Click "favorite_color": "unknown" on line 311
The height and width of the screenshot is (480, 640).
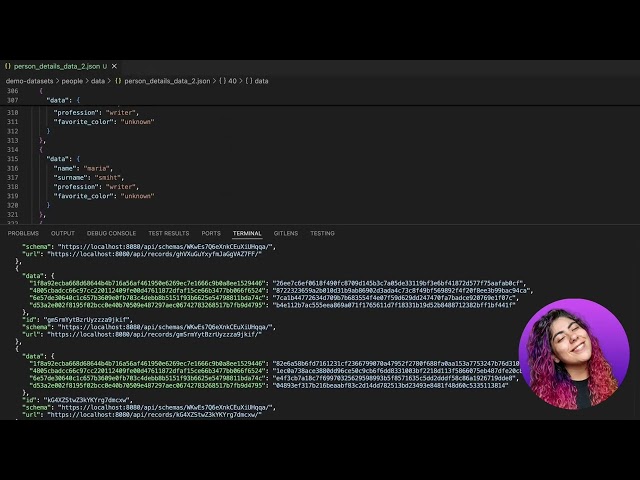click(104, 122)
